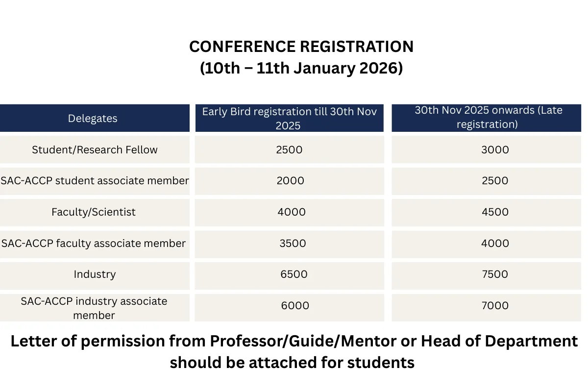
Task: Select the Industry row label
Action: pos(95,274)
